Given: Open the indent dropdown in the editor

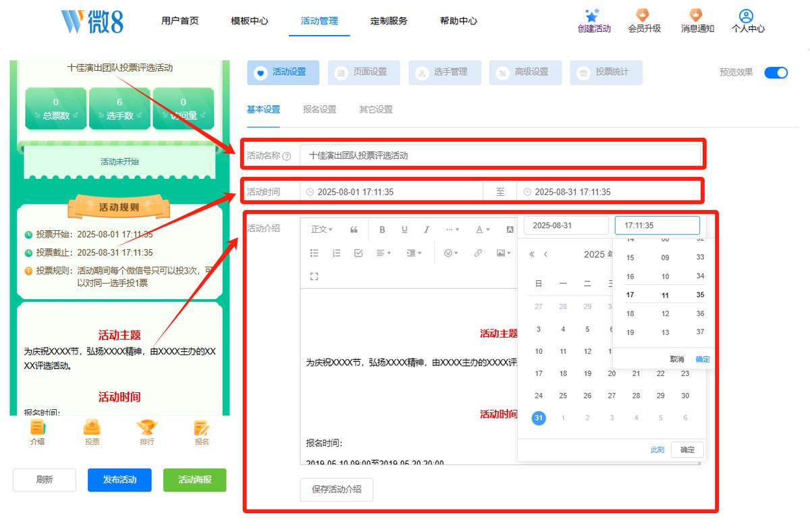Looking at the screenshot, I should coord(413,253).
